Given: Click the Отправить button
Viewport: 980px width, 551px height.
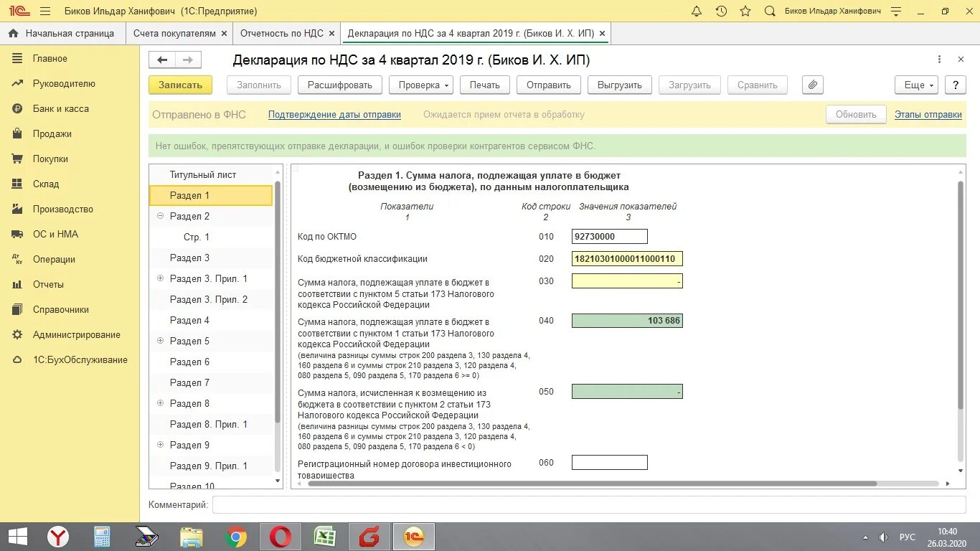Looking at the screenshot, I should pos(549,85).
